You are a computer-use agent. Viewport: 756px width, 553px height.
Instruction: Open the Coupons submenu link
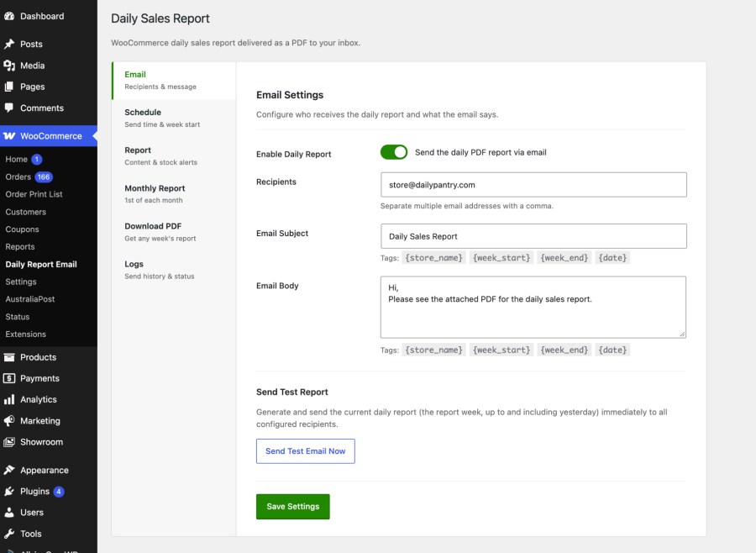click(x=22, y=229)
